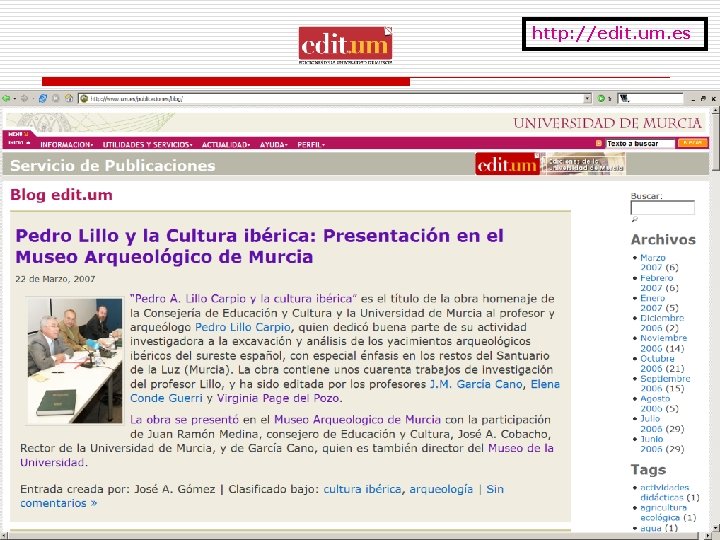720x540 pixels.
Task: Open the Octubre 2006 archive
Action: click(657, 364)
